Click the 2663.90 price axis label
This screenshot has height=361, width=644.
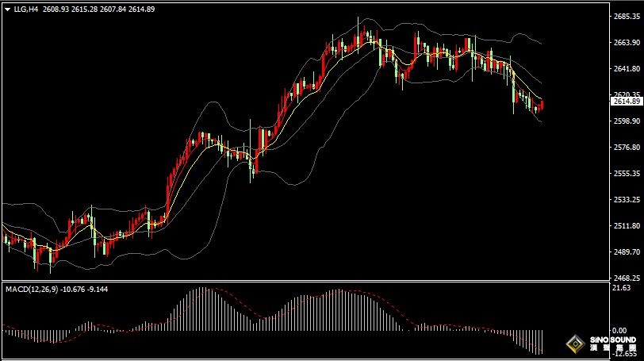(x=627, y=43)
